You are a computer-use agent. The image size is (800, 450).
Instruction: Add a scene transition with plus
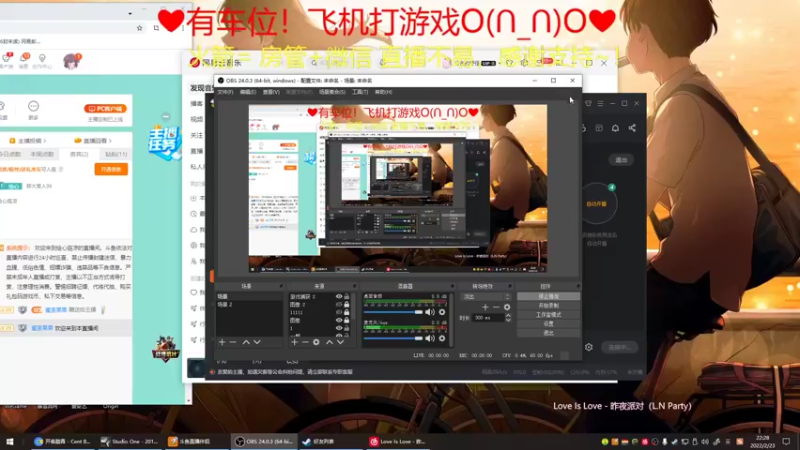485,307
